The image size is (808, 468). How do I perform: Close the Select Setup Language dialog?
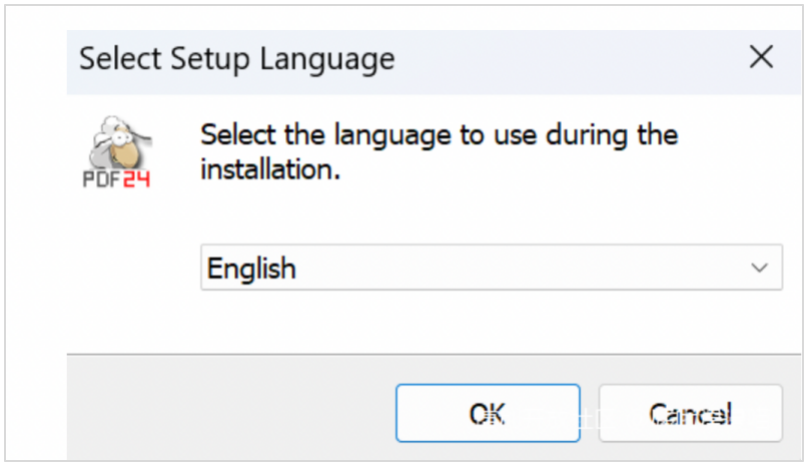(761, 57)
